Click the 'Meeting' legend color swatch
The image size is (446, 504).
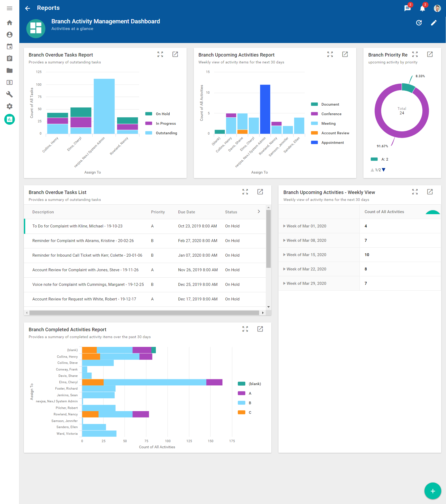point(314,123)
